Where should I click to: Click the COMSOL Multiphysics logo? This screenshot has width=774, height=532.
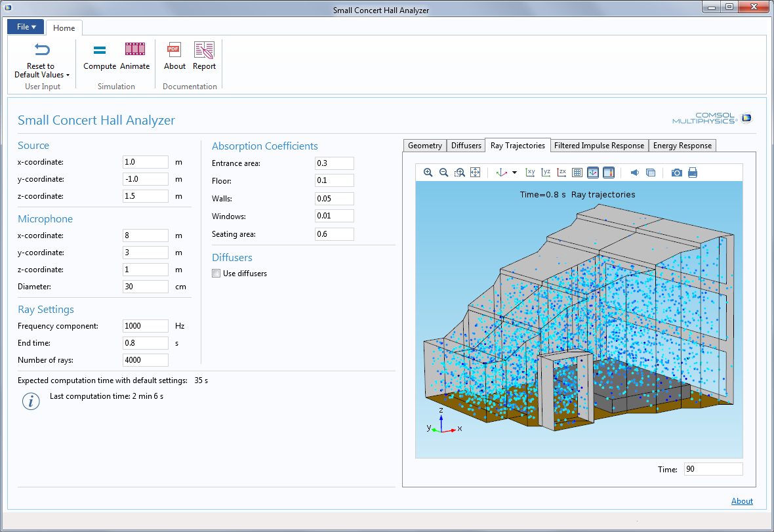coord(712,118)
